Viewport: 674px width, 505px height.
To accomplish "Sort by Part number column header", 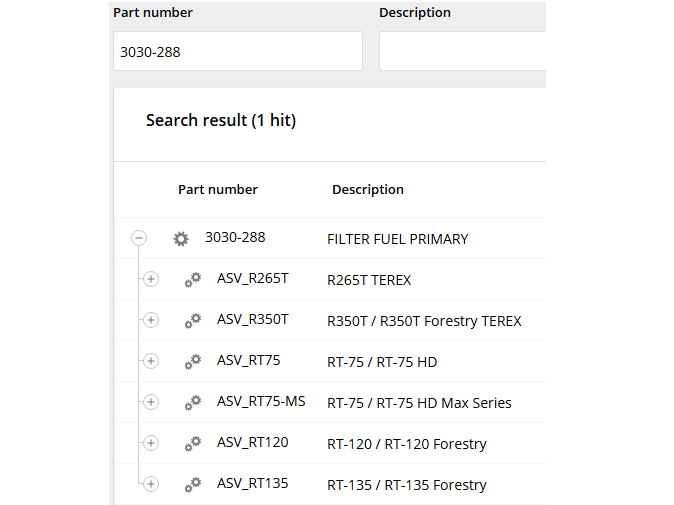I will [217, 189].
